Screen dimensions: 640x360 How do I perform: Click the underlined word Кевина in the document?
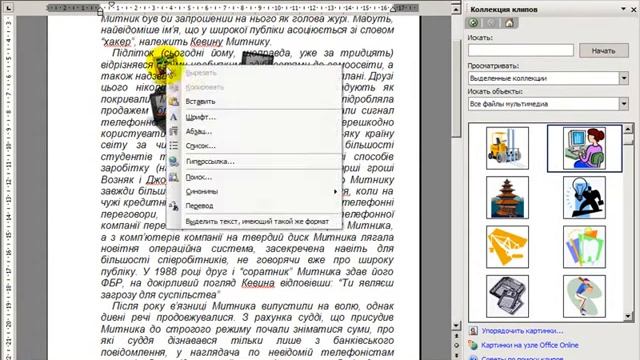[258, 283]
